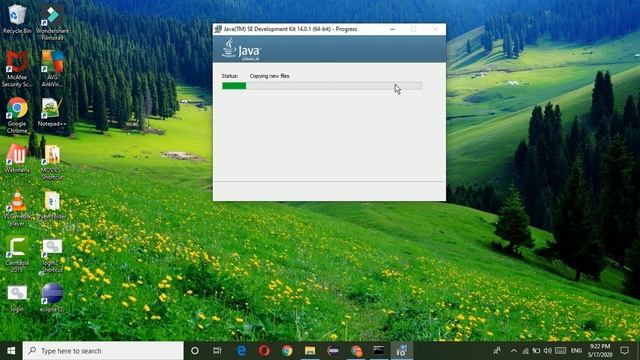Screen dimensions: 640x360
Task: Open the clock showing 9:22 PM
Action: point(600,351)
